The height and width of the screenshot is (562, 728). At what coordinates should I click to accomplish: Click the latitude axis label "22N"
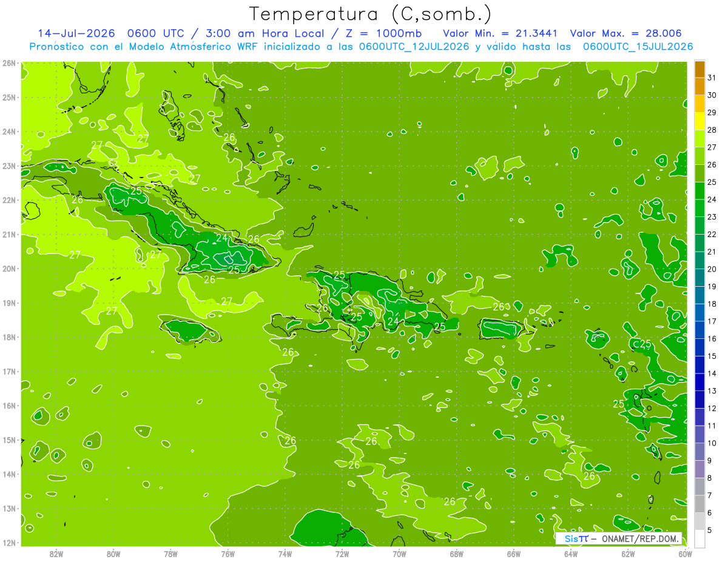click(x=8, y=199)
